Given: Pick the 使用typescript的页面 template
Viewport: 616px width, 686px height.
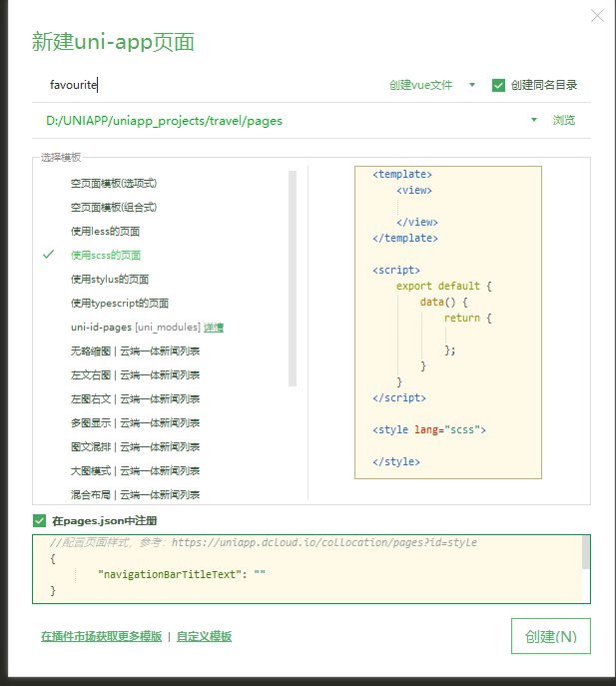Looking at the screenshot, I should tap(120, 304).
